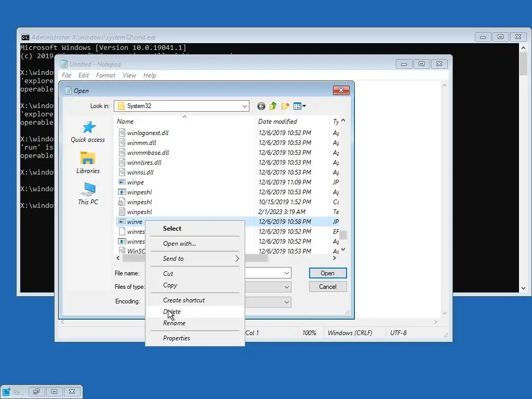
Task: Click the cmd.exe title bar icon
Action: pos(25,37)
